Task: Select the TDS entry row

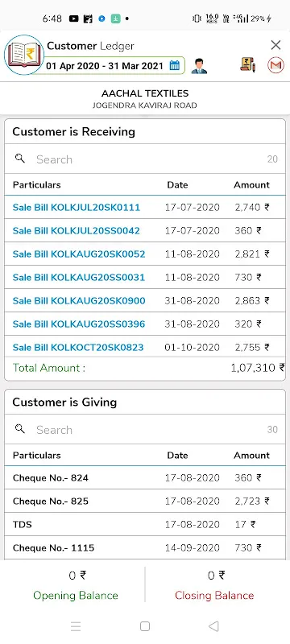Action: point(145,525)
